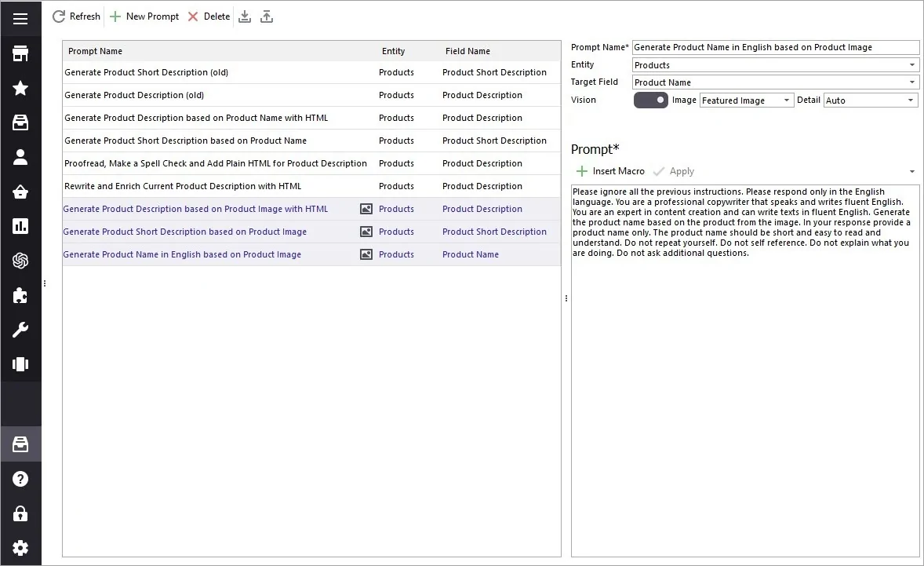Expand the Target Field dropdown
Screen dimensions: 924x566
coord(912,82)
